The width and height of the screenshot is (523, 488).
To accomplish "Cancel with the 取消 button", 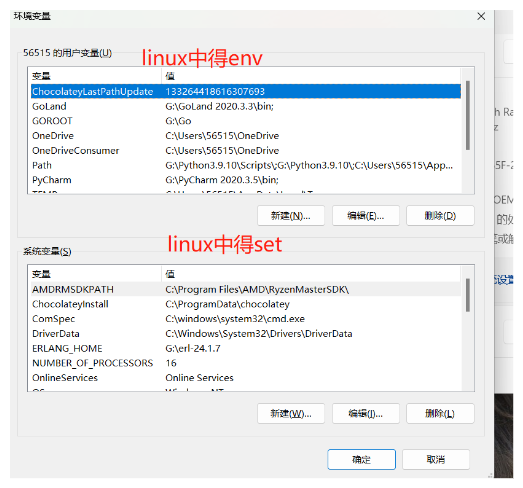I will tap(436, 459).
